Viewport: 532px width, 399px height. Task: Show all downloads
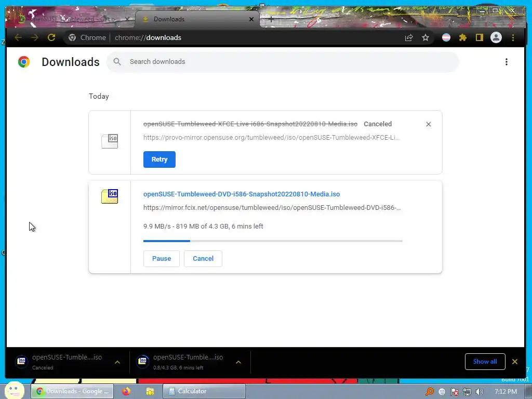tap(485, 362)
